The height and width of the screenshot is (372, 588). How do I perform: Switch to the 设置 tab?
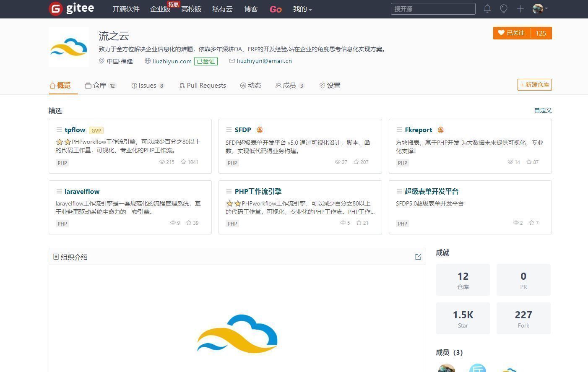pyautogui.click(x=330, y=85)
